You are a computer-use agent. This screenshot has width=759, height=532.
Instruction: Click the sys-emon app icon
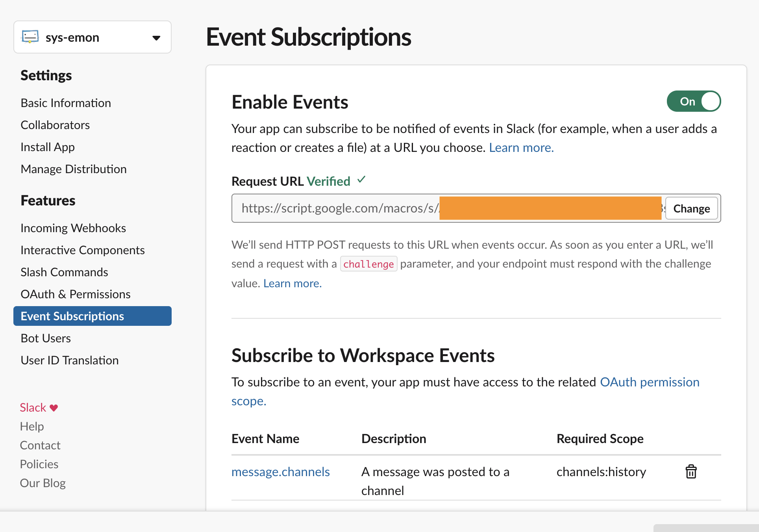pyautogui.click(x=30, y=37)
